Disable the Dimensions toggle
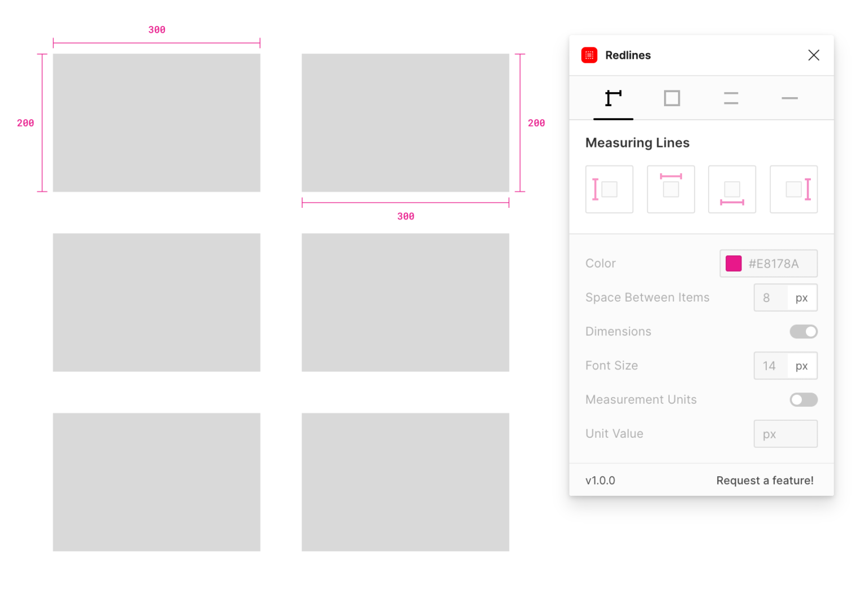This screenshot has width=868, height=597. pyautogui.click(x=803, y=332)
